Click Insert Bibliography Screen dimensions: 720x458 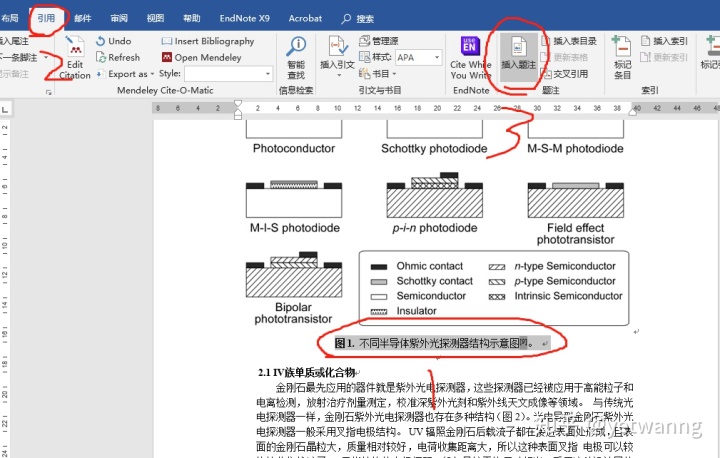tap(208, 41)
